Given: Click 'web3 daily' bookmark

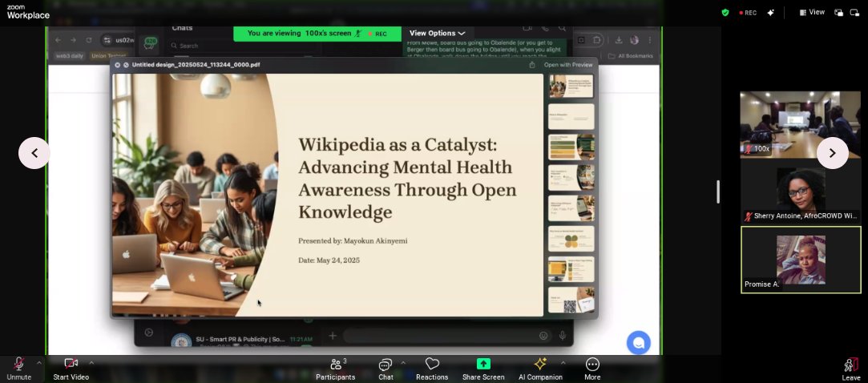Looking at the screenshot, I should tap(69, 56).
